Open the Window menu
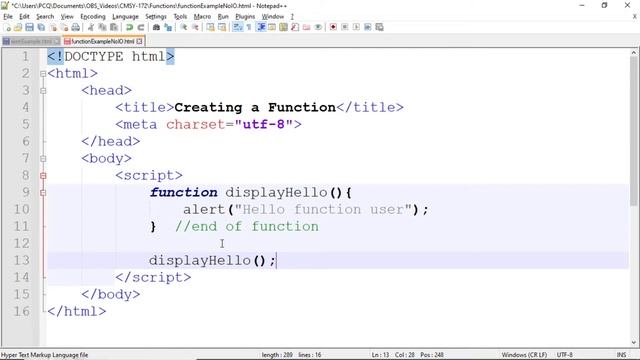640x360 pixels. 273,17
